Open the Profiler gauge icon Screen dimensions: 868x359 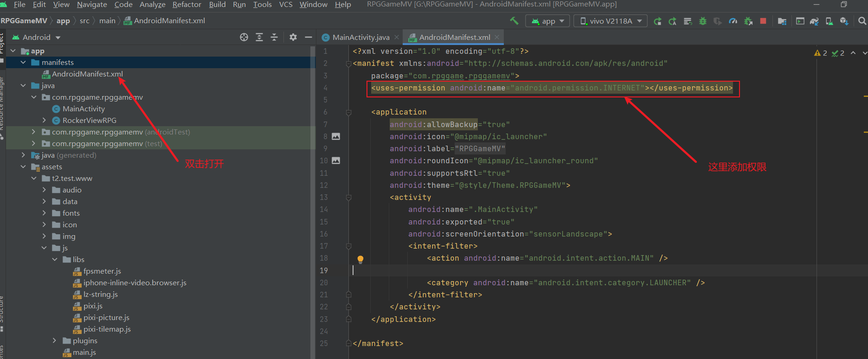pyautogui.click(x=733, y=21)
